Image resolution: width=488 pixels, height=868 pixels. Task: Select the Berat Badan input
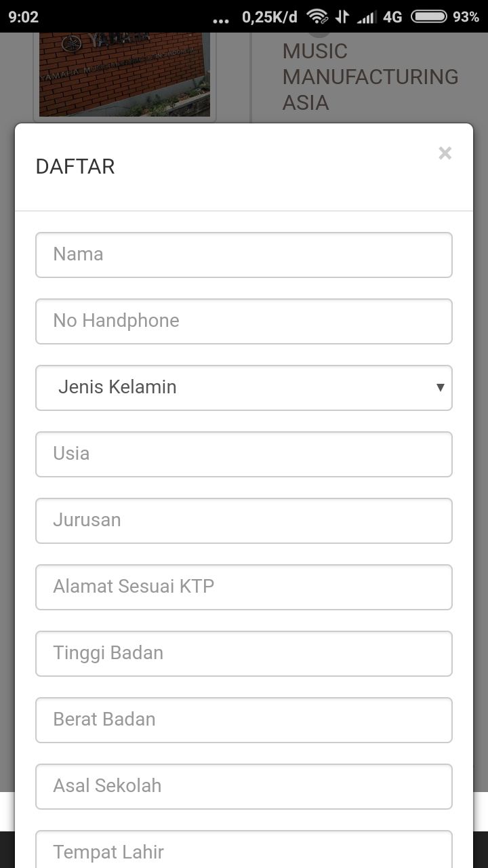244,720
